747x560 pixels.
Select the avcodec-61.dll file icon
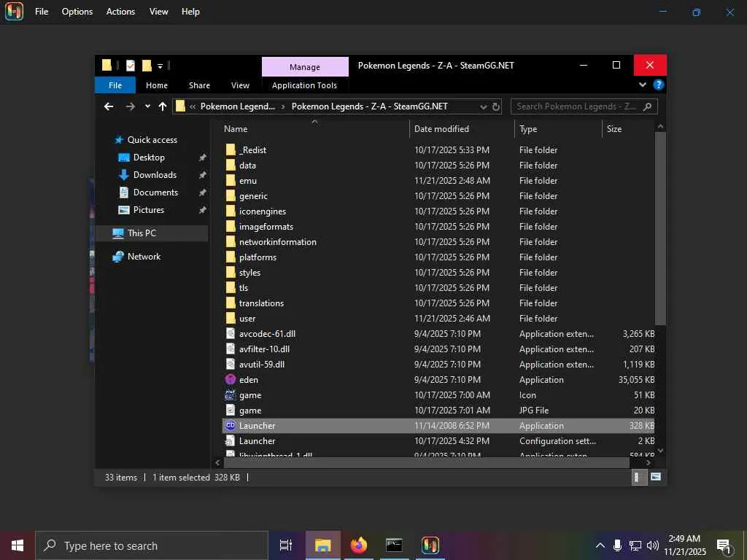[231, 334]
